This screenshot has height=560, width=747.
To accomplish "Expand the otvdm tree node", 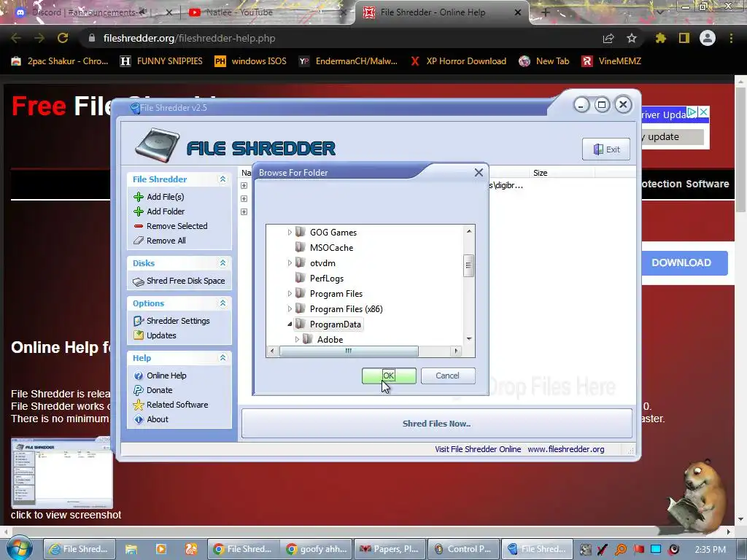I will coord(289,262).
